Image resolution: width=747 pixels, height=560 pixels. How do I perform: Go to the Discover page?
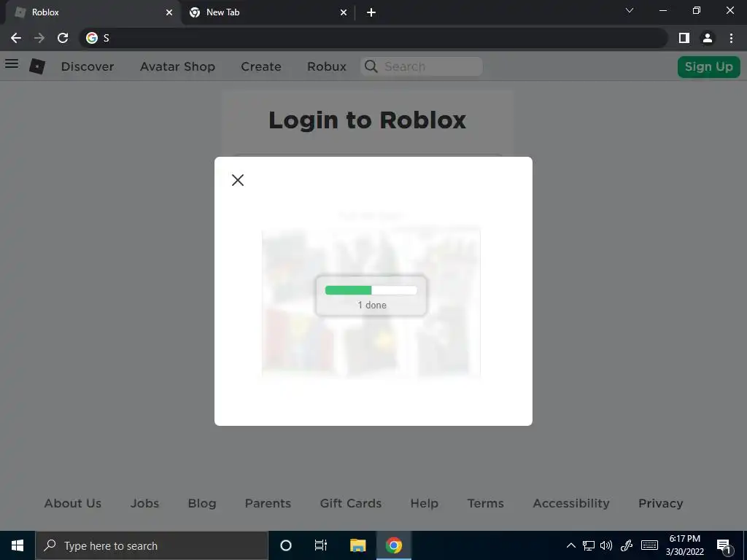[x=88, y=66]
